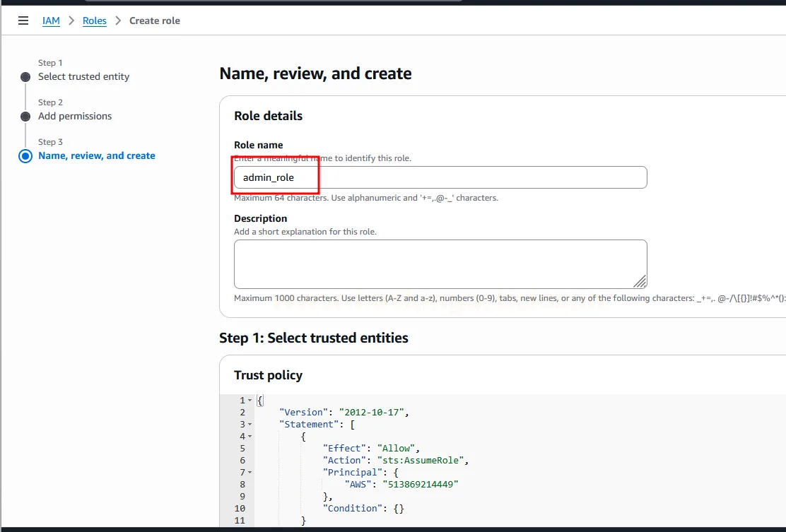Image resolution: width=786 pixels, height=532 pixels.
Task: Fold the line 4 statement object
Action: coord(250,437)
